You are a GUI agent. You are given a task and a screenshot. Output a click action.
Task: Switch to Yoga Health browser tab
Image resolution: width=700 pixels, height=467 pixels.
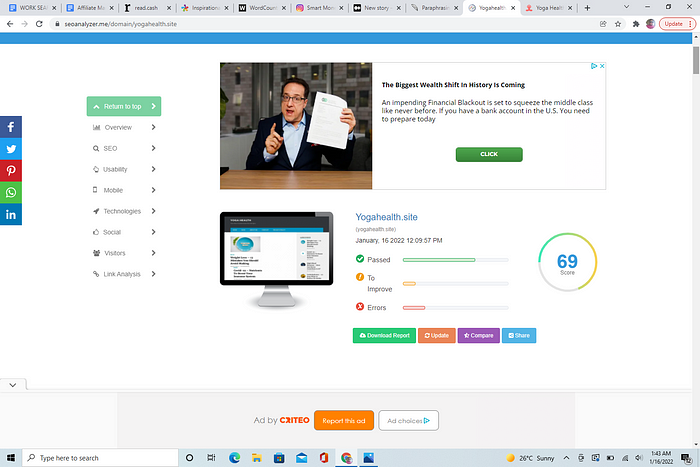pyautogui.click(x=549, y=8)
